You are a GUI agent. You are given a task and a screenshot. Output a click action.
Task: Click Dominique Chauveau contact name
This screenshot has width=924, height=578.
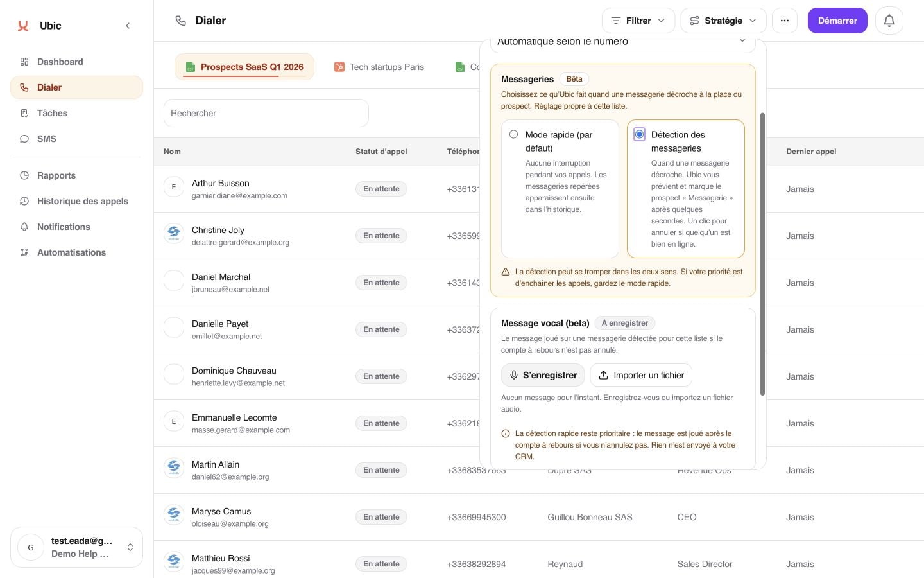[234, 371]
